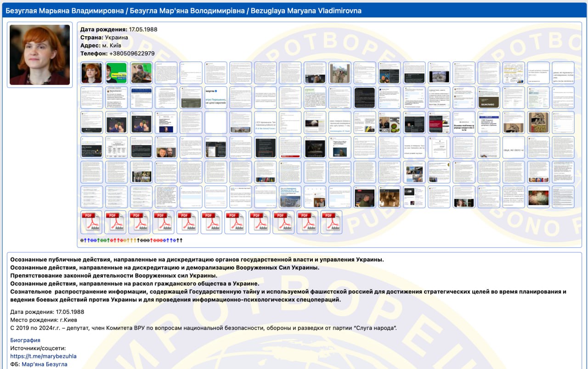Open the large profile photo at top left
The image size is (588, 369).
click(x=40, y=55)
